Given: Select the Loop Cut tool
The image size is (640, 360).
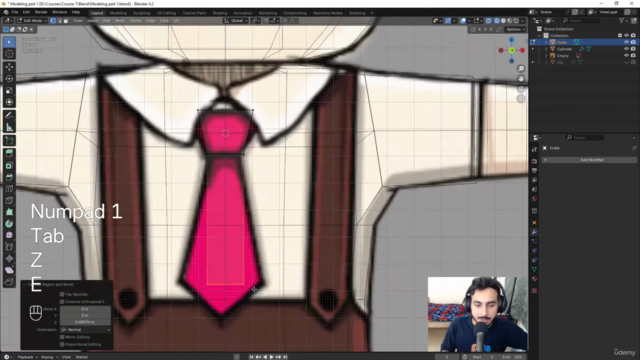Looking at the screenshot, I should pyautogui.click(x=9, y=189).
